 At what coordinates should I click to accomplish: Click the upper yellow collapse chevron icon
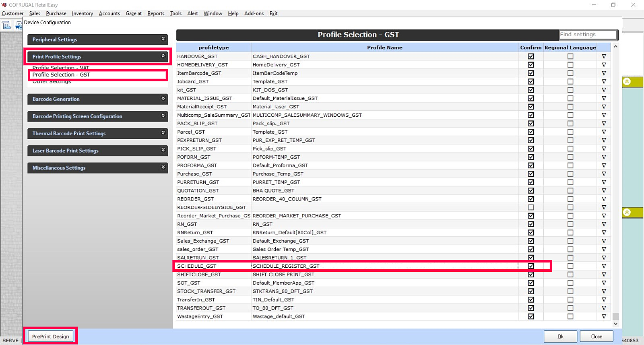pos(627,82)
